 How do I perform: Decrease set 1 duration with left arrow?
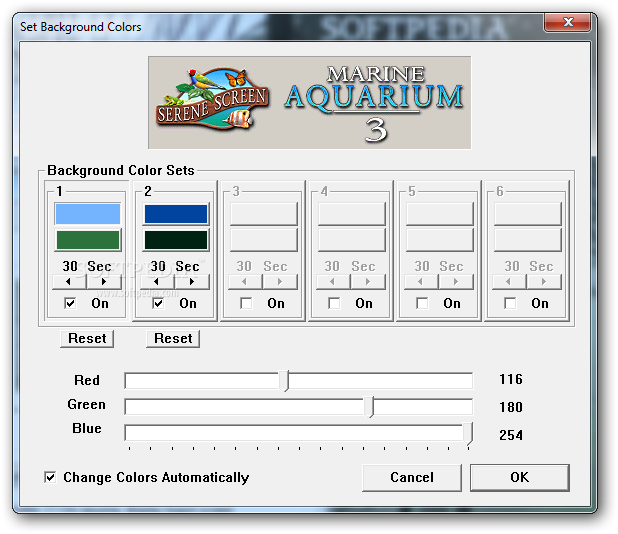point(69,282)
